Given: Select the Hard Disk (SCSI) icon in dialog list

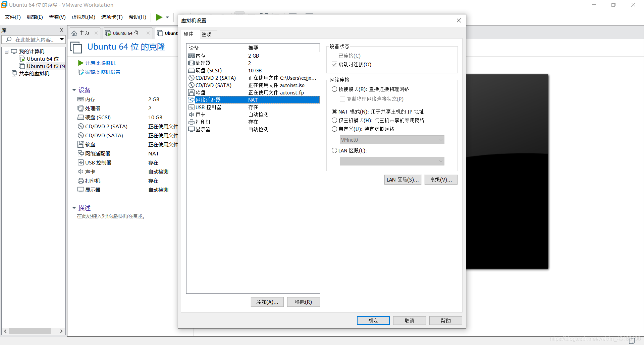Looking at the screenshot, I should 192,70.
